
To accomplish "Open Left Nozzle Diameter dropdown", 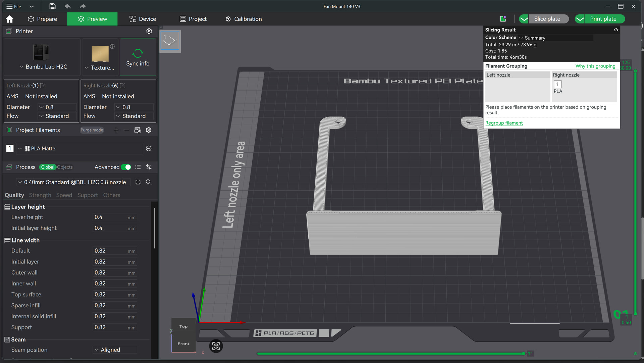I will pos(57,107).
